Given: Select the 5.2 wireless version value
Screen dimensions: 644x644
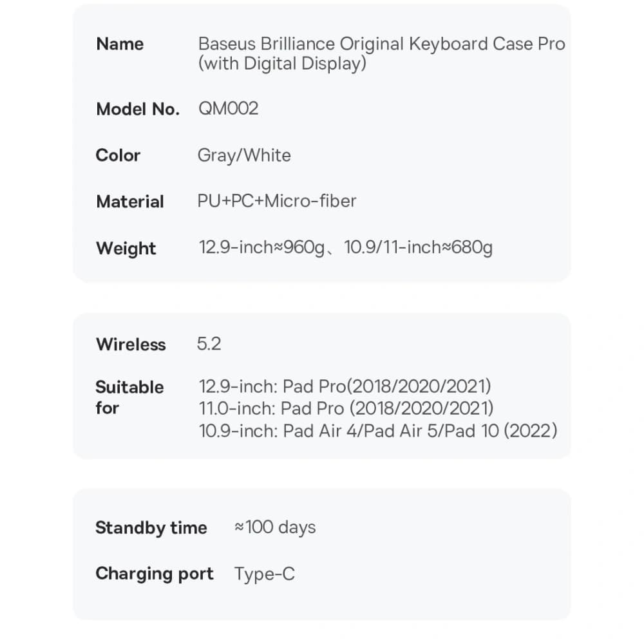Looking at the screenshot, I should click(x=209, y=344).
